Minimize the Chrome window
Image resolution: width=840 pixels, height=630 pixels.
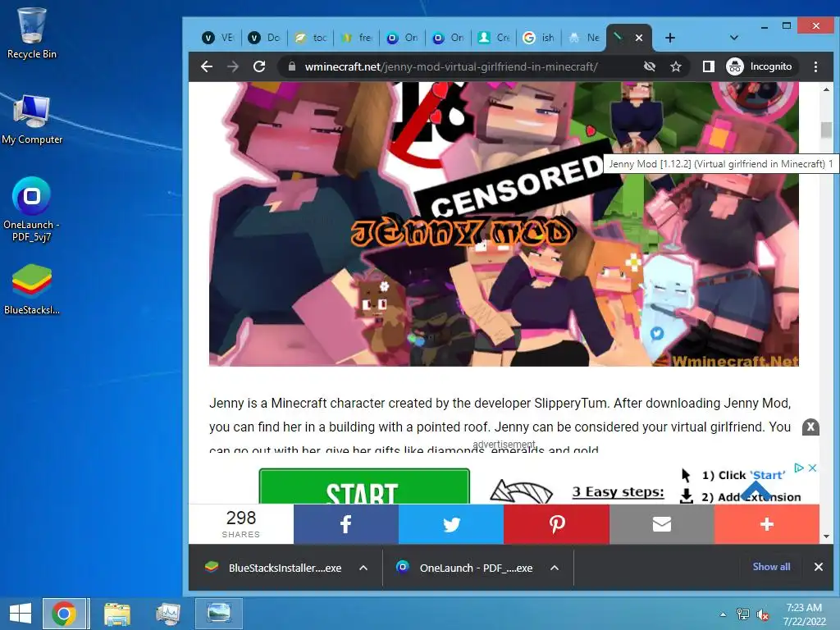(x=765, y=27)
